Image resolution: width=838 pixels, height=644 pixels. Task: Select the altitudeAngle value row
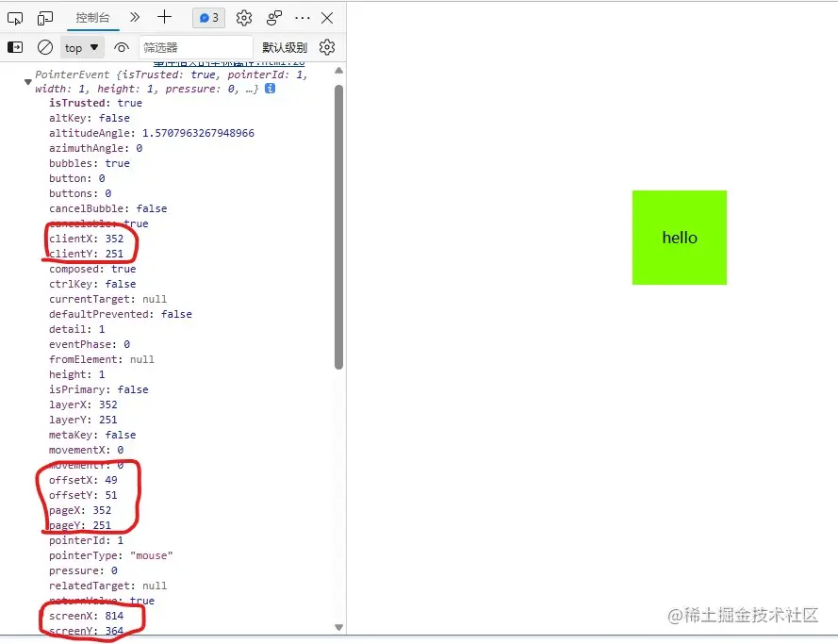[152, 133]
